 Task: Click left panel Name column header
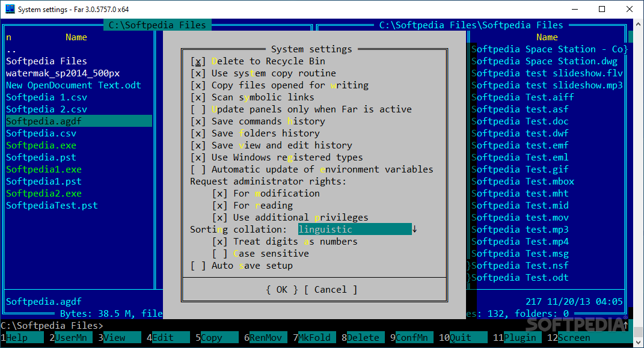tap(76, 37)
